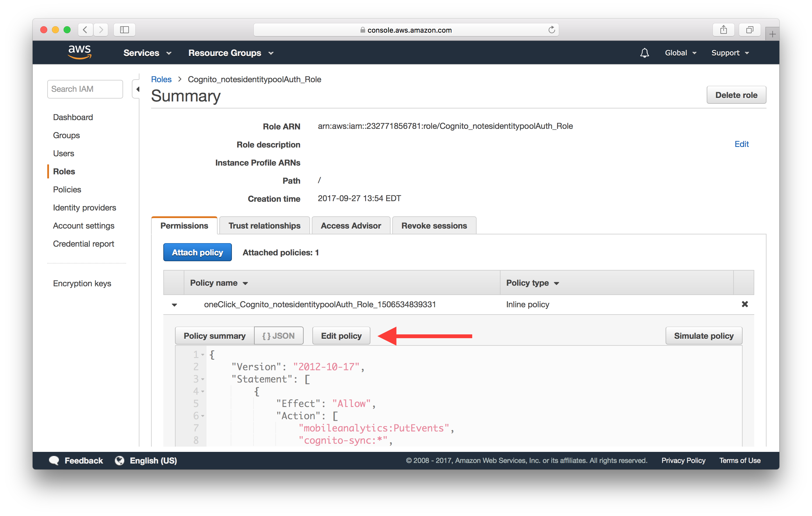Open Identity providers in the sidebar

(x=84, y=208)
